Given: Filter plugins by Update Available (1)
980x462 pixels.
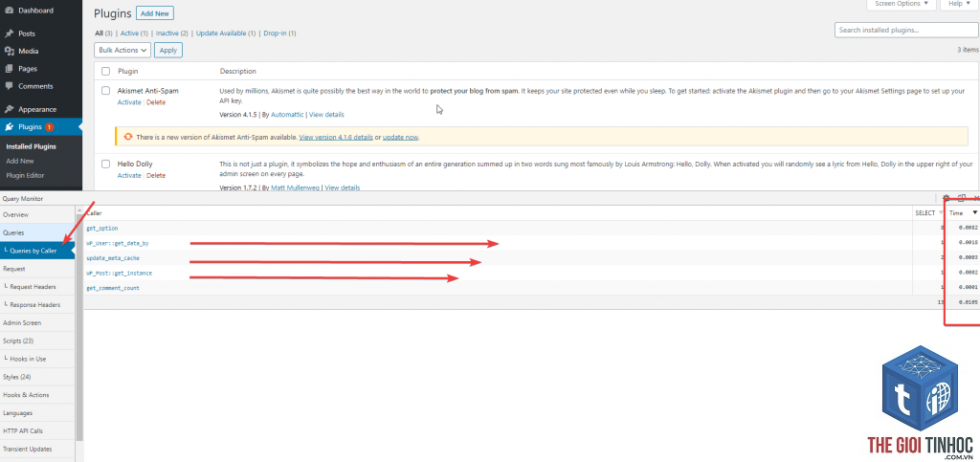Looking at the screenshot, I should [x=226, y=33].
